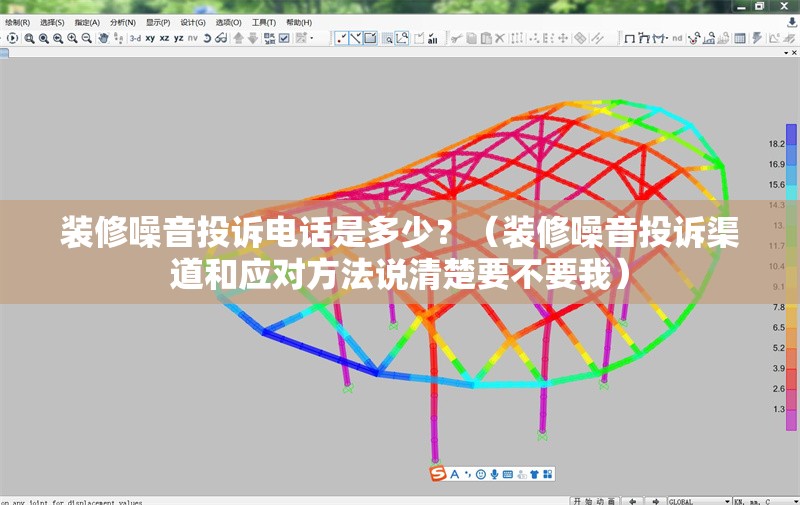Click the show undeformed shape frame icon
800x505 pixels.
[630, 38]
